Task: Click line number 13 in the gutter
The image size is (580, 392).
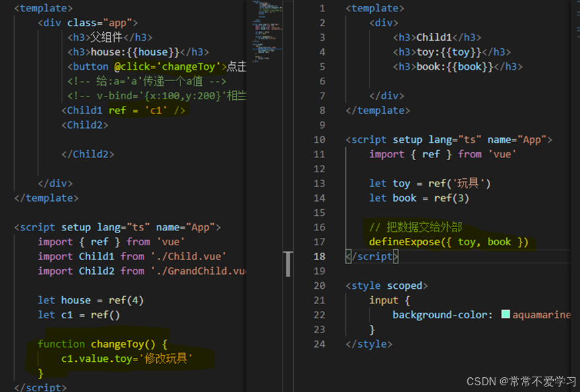Action: tap(320, 184)
